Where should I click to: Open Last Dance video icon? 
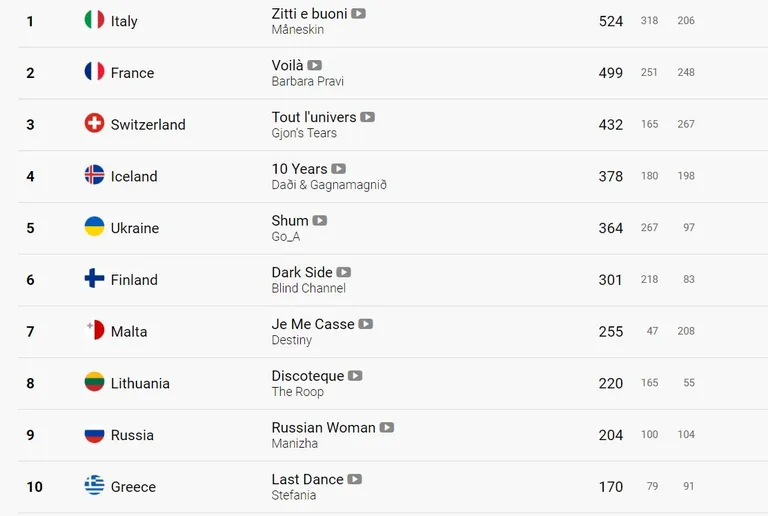(x=355, y=479)
